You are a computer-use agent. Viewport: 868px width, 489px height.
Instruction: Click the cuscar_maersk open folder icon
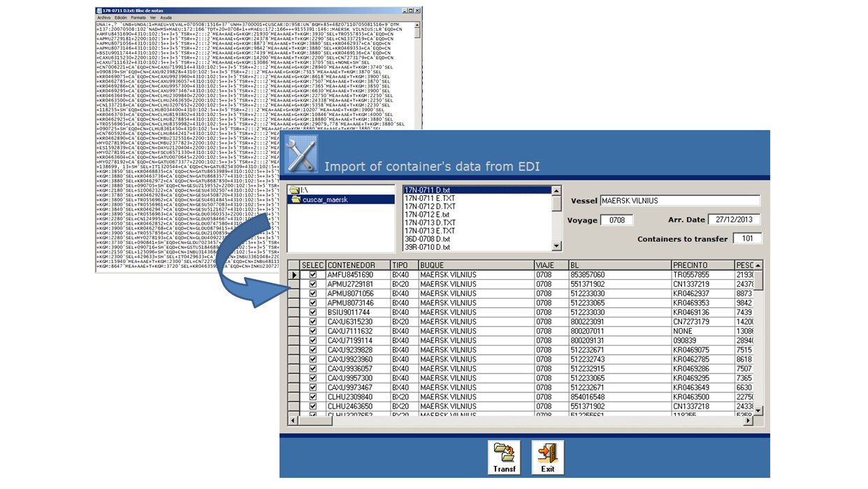coord(296,200)
